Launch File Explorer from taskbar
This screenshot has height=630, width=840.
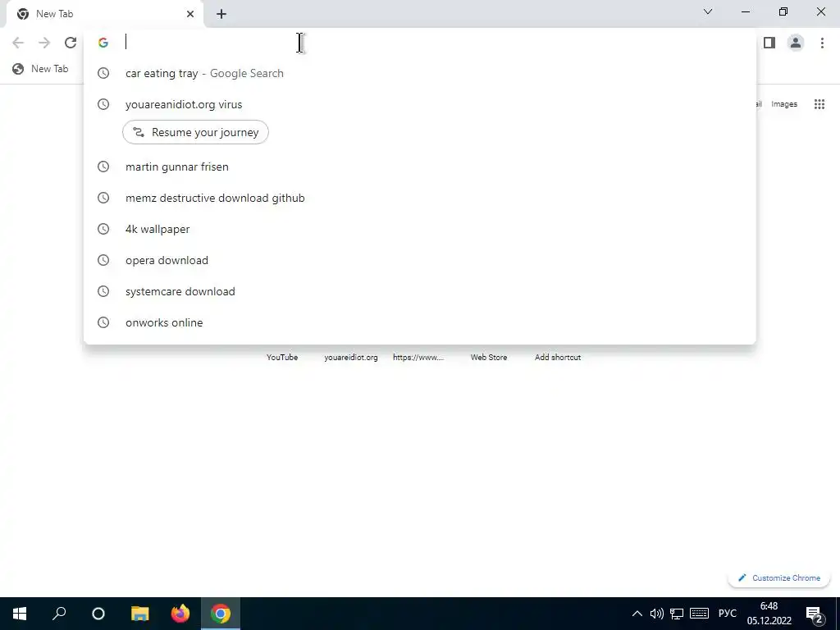(139, 614)
